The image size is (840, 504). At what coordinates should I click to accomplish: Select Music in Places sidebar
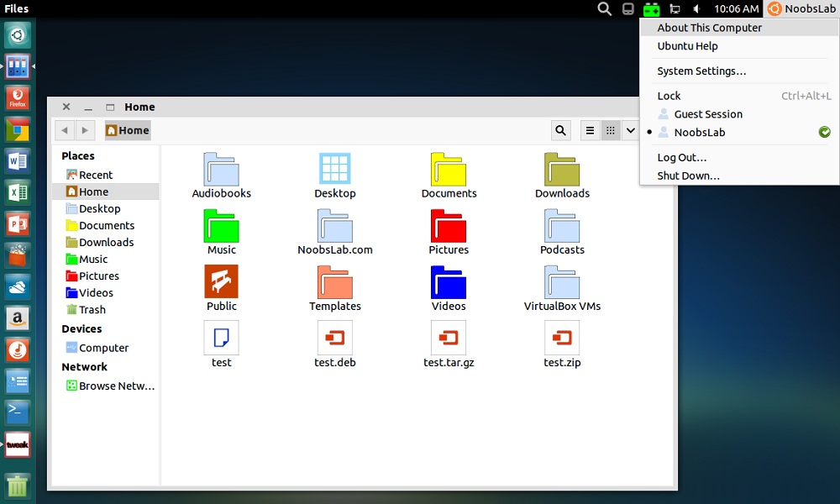106,260
